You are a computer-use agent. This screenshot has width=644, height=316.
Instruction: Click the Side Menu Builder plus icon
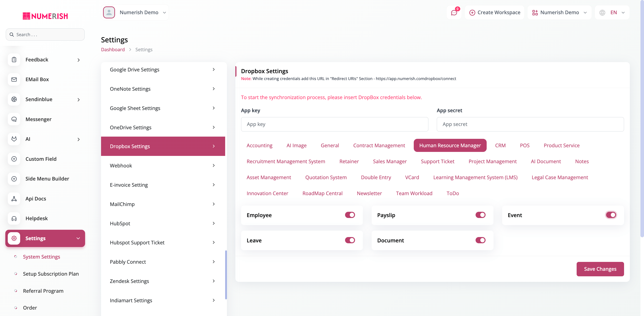[x=14, y=179]
